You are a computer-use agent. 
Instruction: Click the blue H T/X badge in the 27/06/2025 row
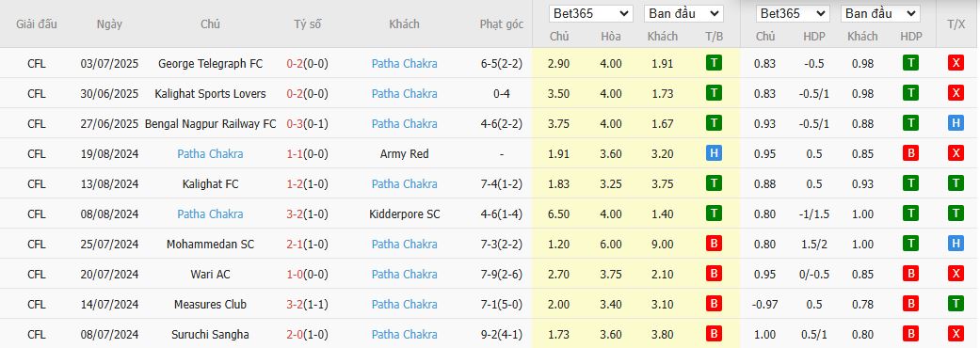tap(956, 123)
